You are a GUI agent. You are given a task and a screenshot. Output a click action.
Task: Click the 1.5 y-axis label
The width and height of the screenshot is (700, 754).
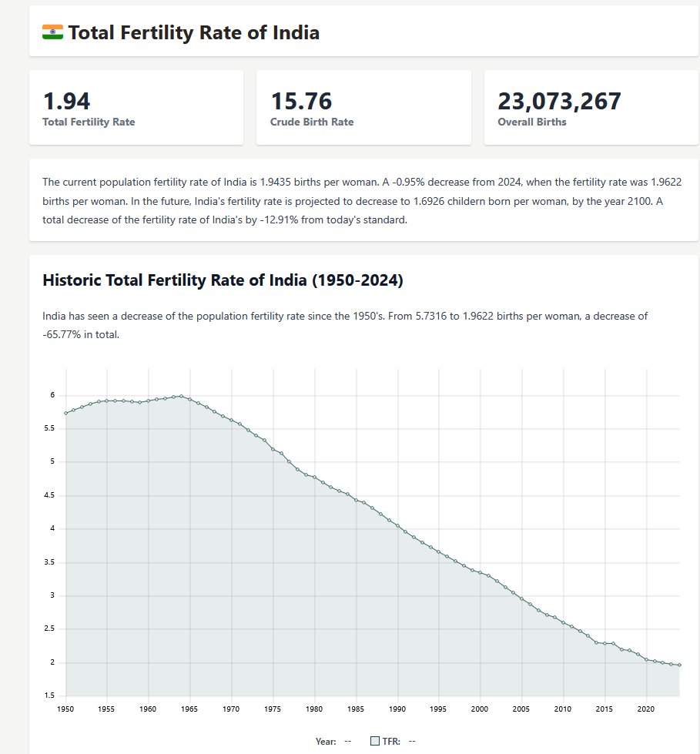click(51, 696)
